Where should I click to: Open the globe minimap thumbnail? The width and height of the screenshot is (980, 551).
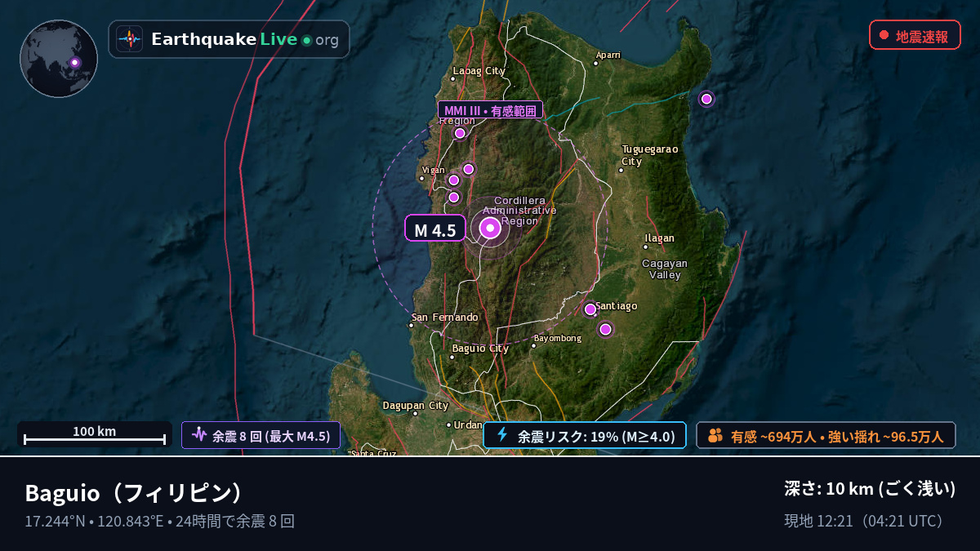click(59, 59)
